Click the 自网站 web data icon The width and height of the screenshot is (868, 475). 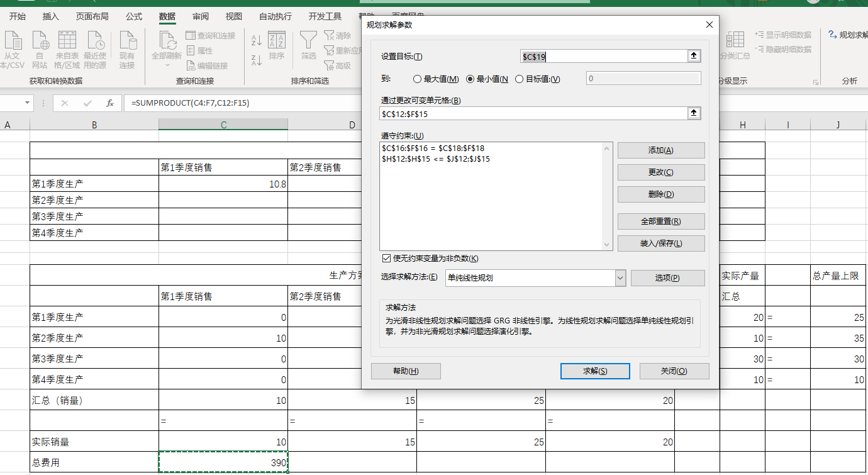coord(40,42)
